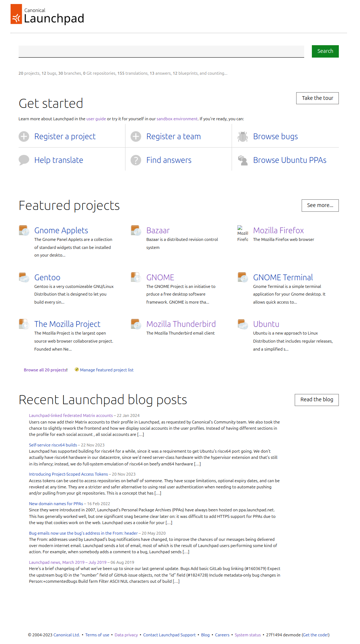This screenshot has height=644, width=360.
Task: Click the Bazaar project icon
Action: tap(136, 230)
